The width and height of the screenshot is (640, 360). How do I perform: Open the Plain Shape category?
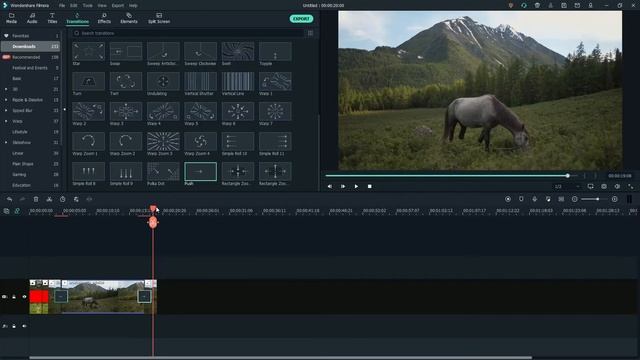click(x=31, y=164)
